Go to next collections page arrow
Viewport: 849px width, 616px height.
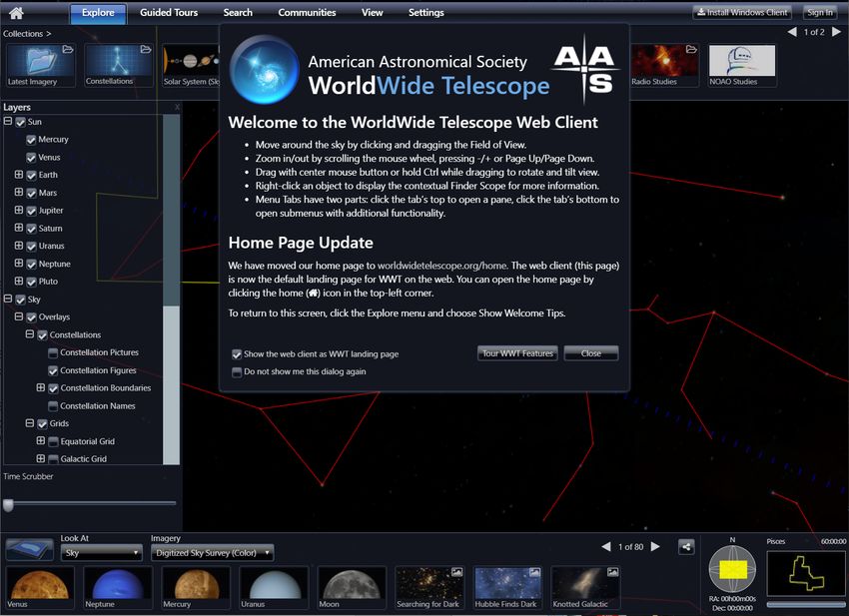pos(837,32)
